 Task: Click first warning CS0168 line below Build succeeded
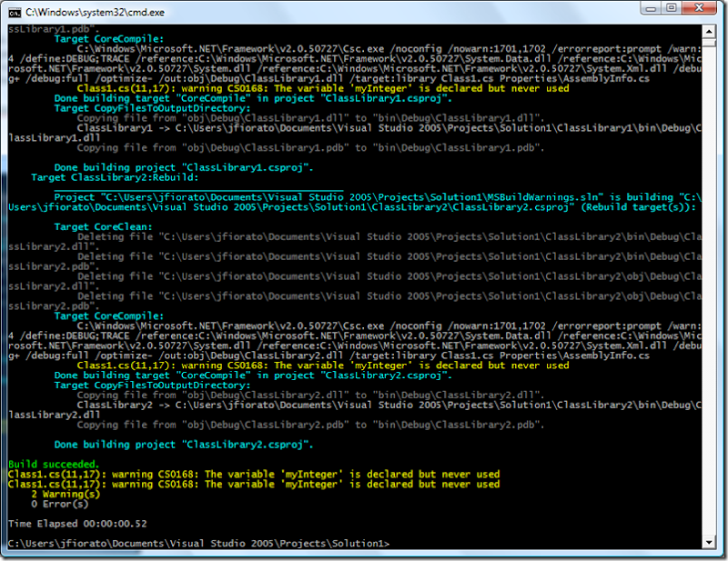pos(253,474)
